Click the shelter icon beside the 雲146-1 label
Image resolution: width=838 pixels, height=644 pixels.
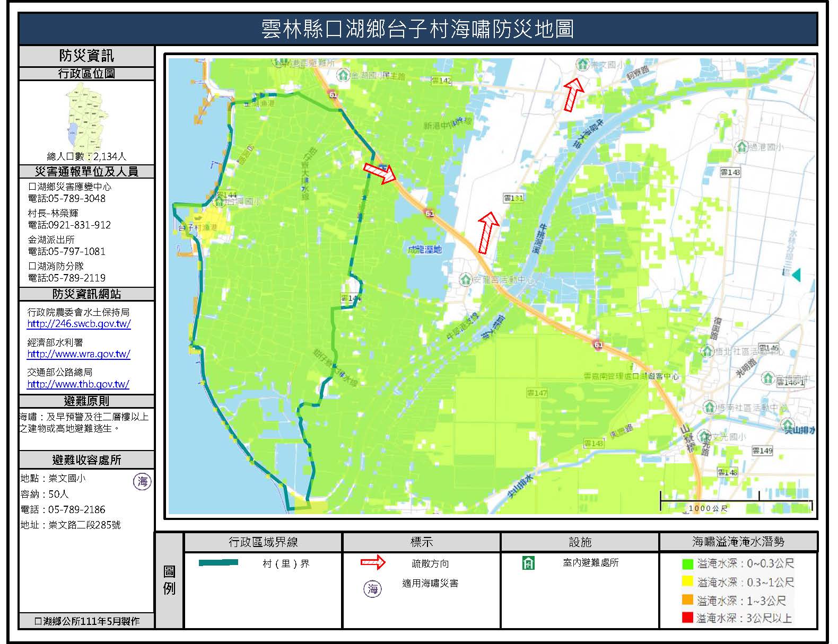click(768, 378)
